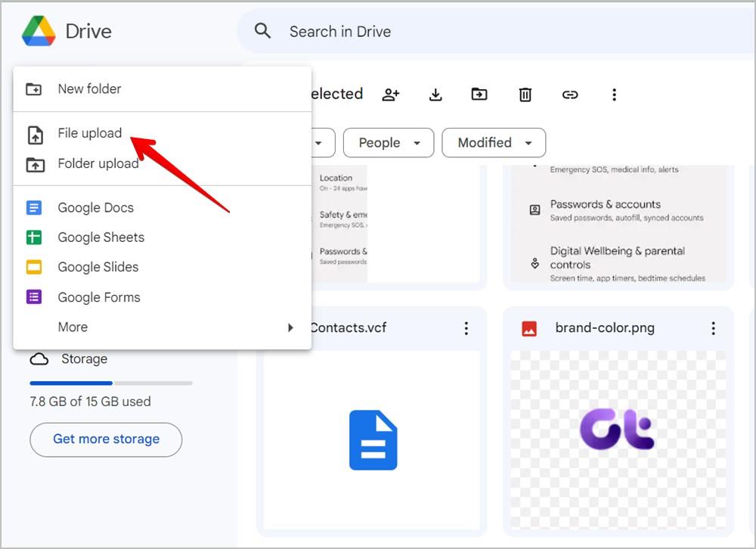Click the storage usage progress bar
The width and height of the screenshot is (756, 549).
click(111, 383)
